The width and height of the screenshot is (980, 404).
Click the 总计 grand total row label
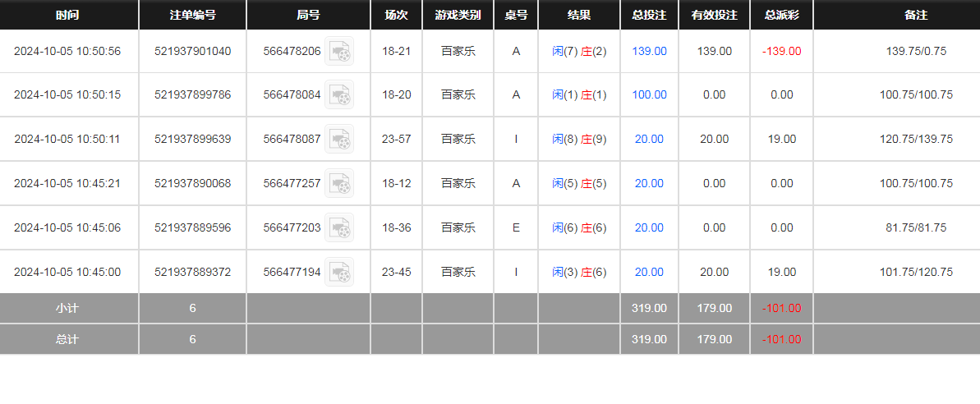67,339
